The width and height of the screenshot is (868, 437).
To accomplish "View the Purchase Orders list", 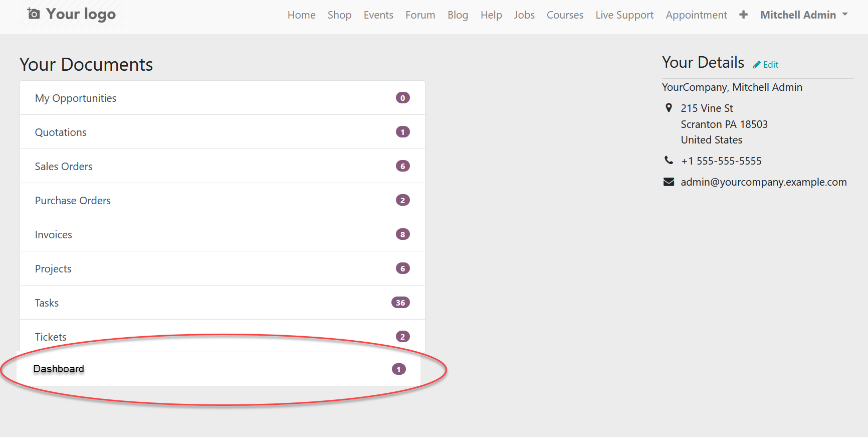I will (x=73, y=201).
